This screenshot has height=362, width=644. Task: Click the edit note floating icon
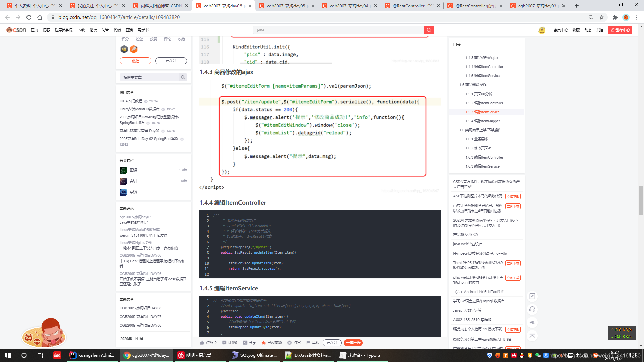point(532,296)
